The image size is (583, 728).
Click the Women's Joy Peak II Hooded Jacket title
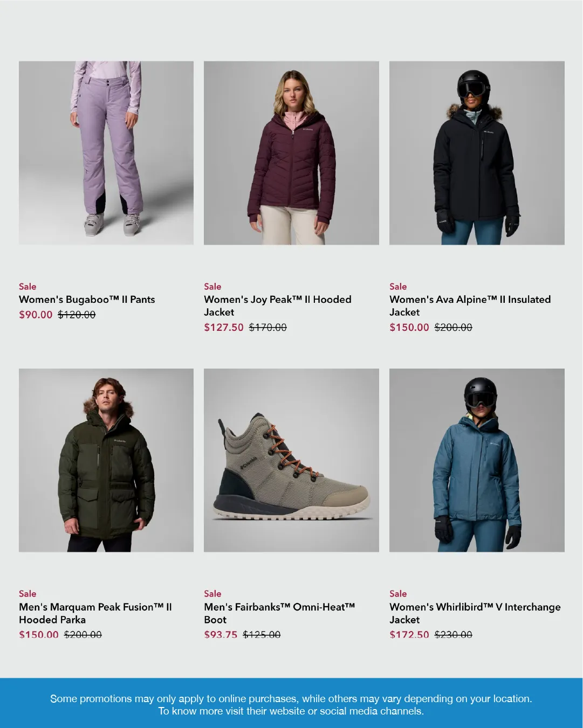[278, 306]
